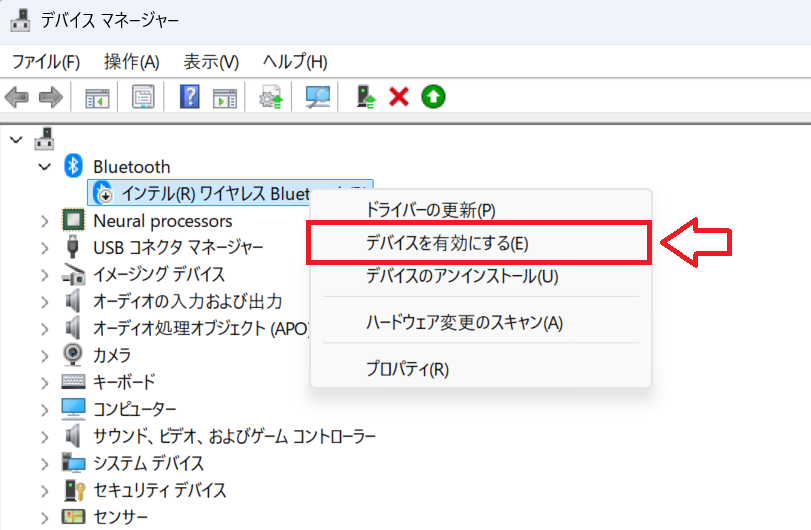Click the Scan for hardware changes monitor icon

[x=318, y=97]
